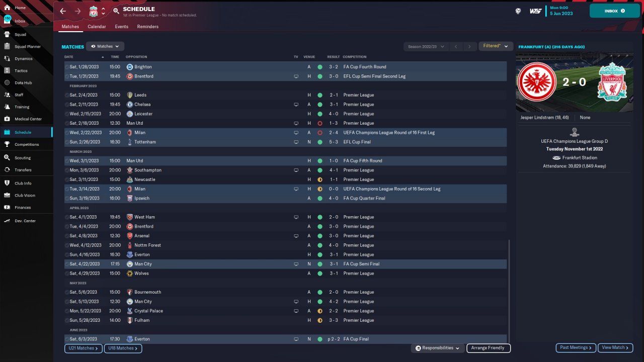Open Inbox in the sidebar
Screen dimensions: 644x362
coord(27,21)
